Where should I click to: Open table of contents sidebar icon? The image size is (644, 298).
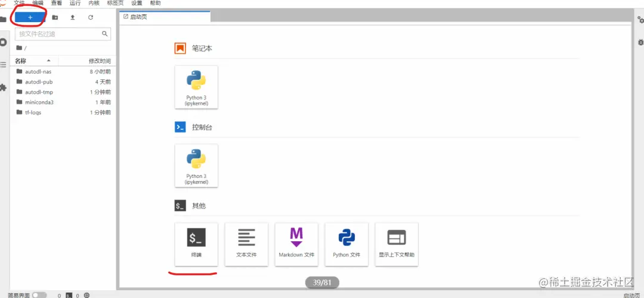tap(3, 64)
